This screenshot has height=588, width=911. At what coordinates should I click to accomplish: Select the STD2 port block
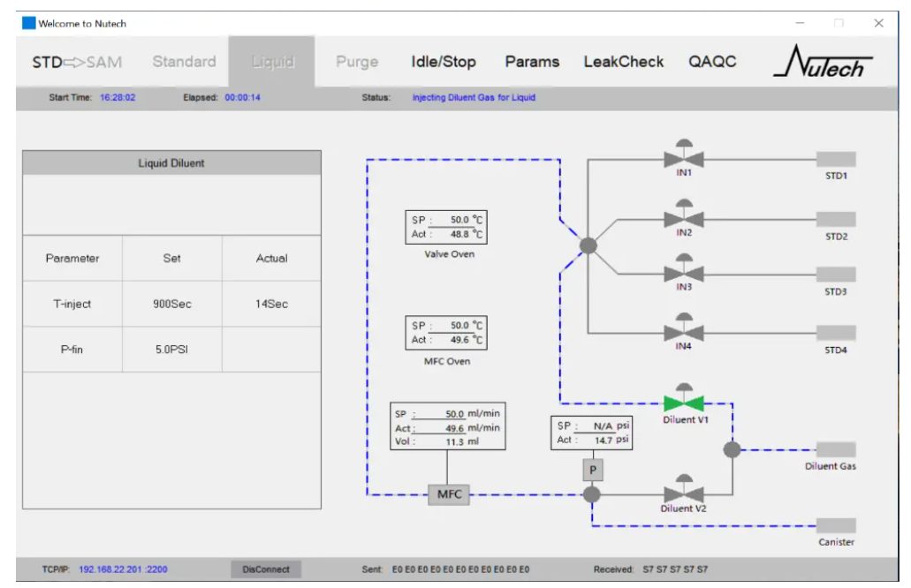coord(836,219)
